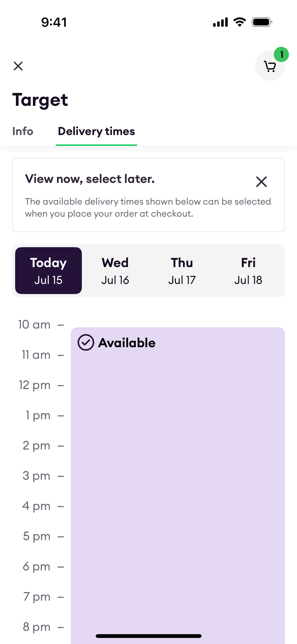This screenshot has width=297, height=644.
Task: Click the checkmark circle beside Available
Action: point(86,342)
